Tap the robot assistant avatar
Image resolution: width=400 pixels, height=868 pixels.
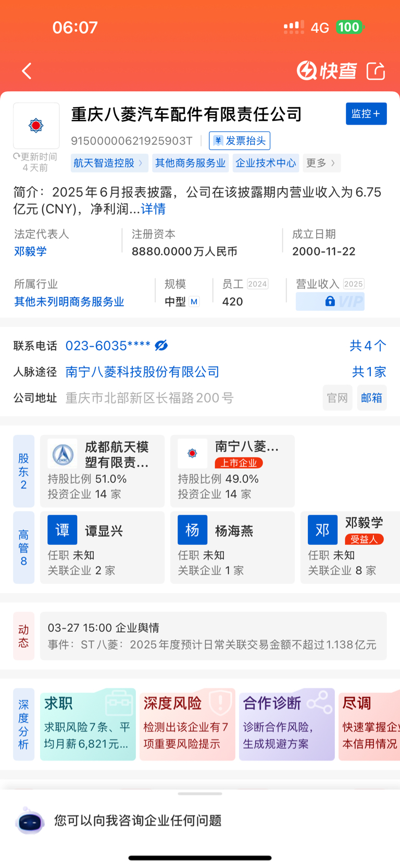coord(30,821)
